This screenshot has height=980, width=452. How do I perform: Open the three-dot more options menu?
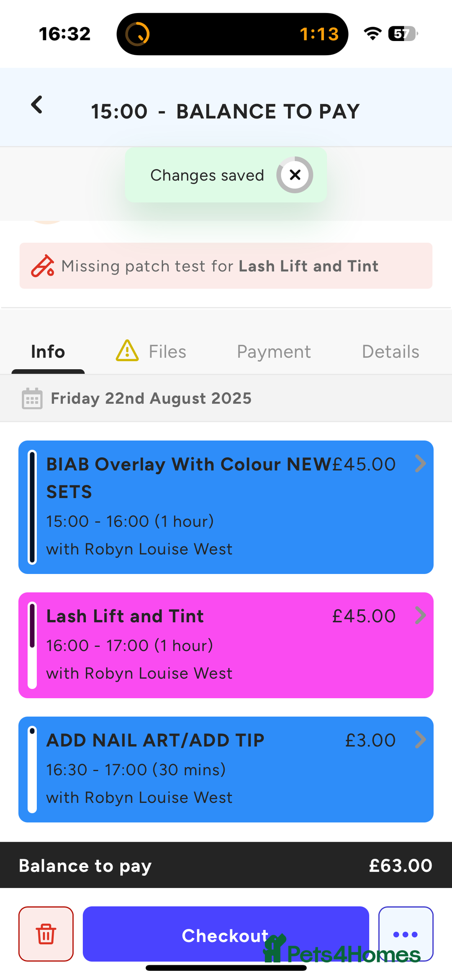(x=406, y=934)
